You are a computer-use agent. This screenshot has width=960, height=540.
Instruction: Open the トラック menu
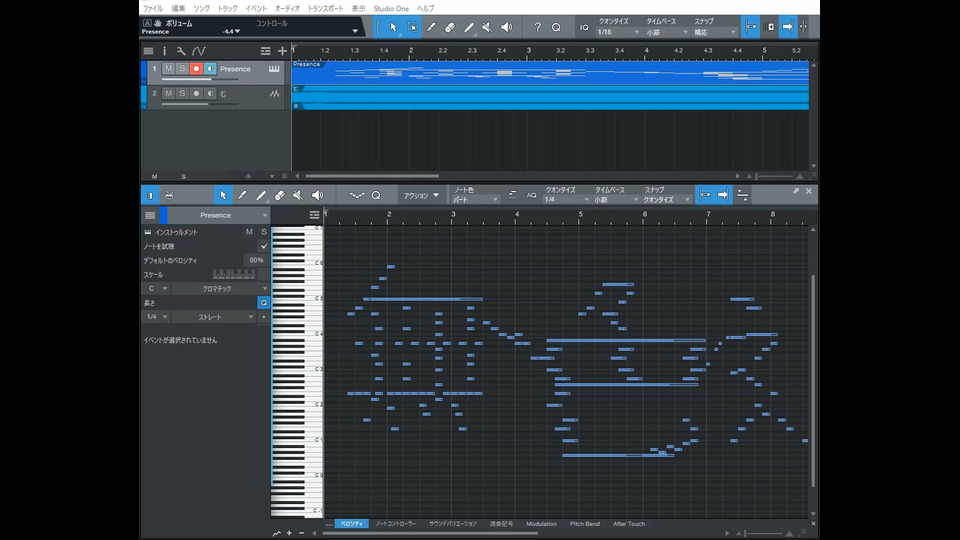point(227,9)
